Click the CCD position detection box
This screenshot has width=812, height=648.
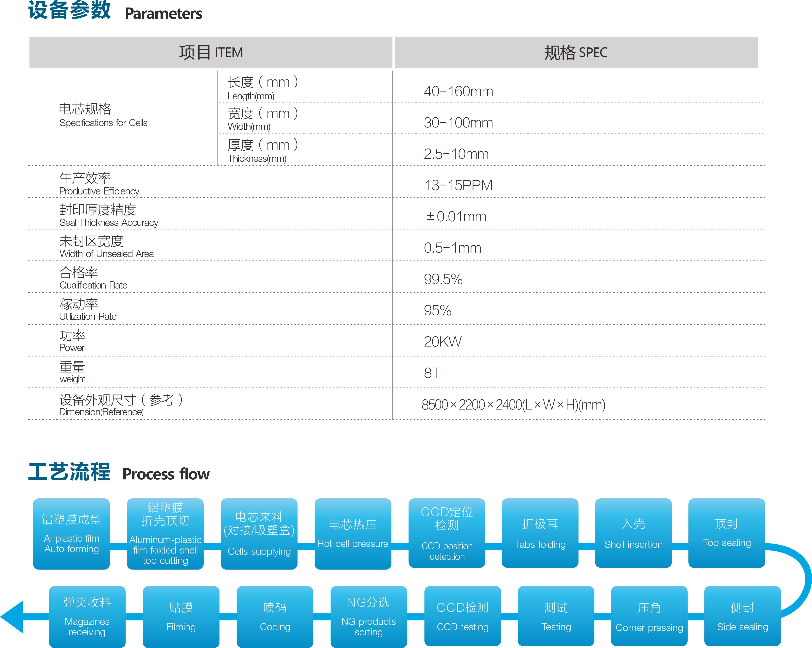pos(447,533)
